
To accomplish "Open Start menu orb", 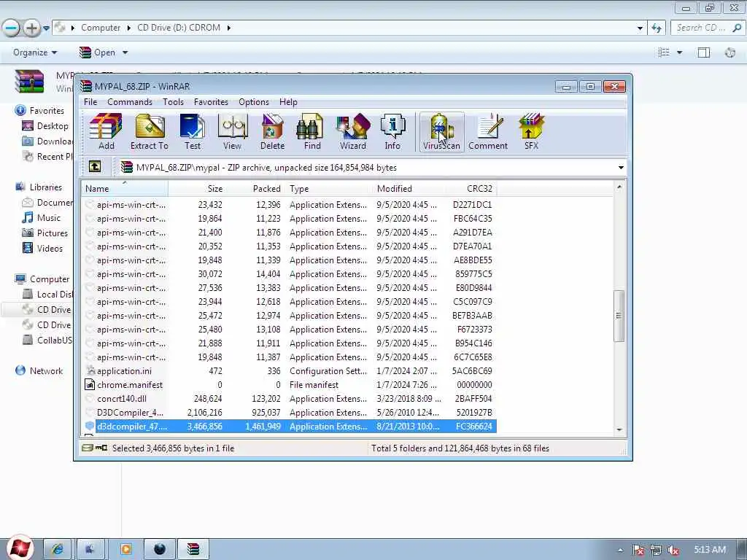I will click(x=20, y=548).
